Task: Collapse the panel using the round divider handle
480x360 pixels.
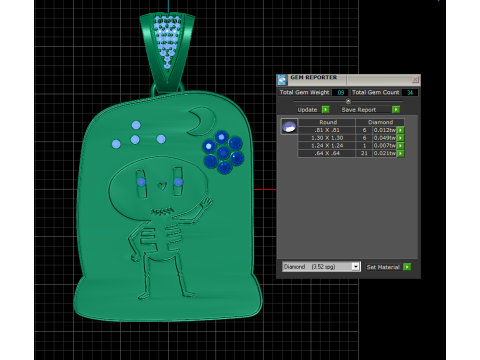Action: click(348, 101)
